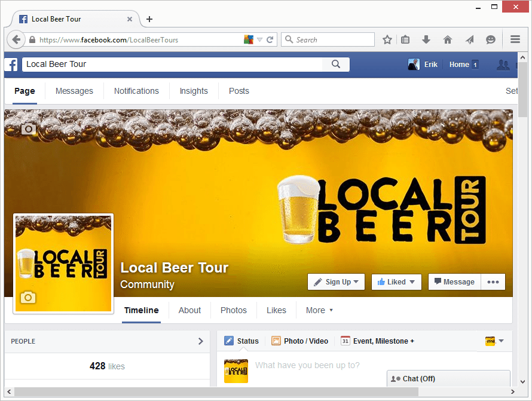The image size is (532, 401).
Task: Click the Local Beer Tour page title
Action: point(175,268)
